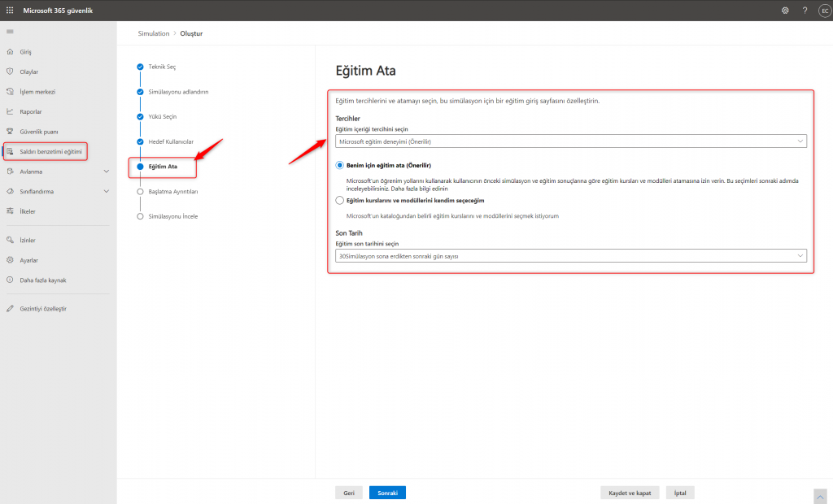Open the EC account avatar
This screenshot has height=504, width=833.
(823, 11)
